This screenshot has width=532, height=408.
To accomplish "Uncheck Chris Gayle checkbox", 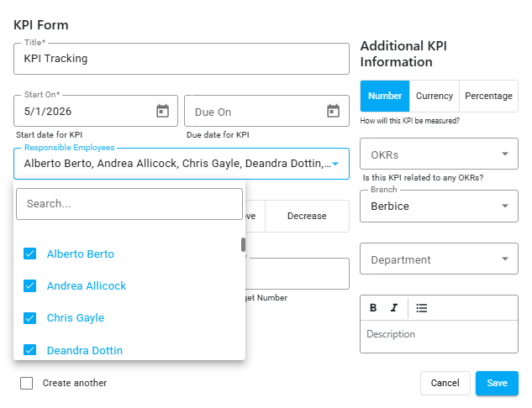I will 30,318.
